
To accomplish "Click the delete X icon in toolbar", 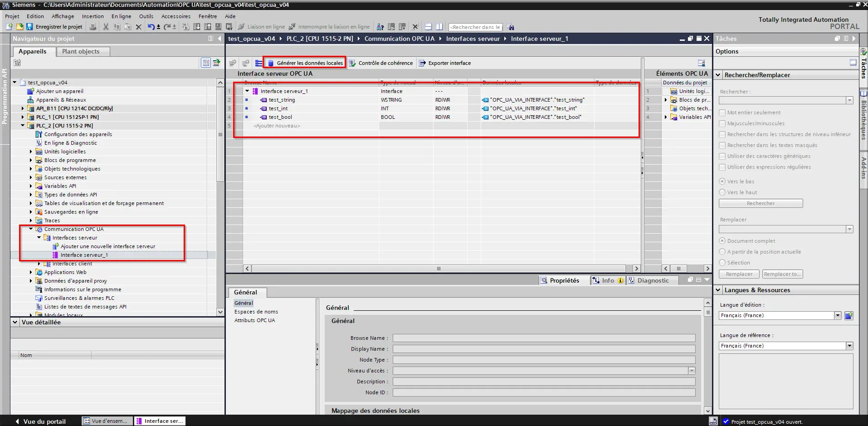I will [x=138, y=27].
